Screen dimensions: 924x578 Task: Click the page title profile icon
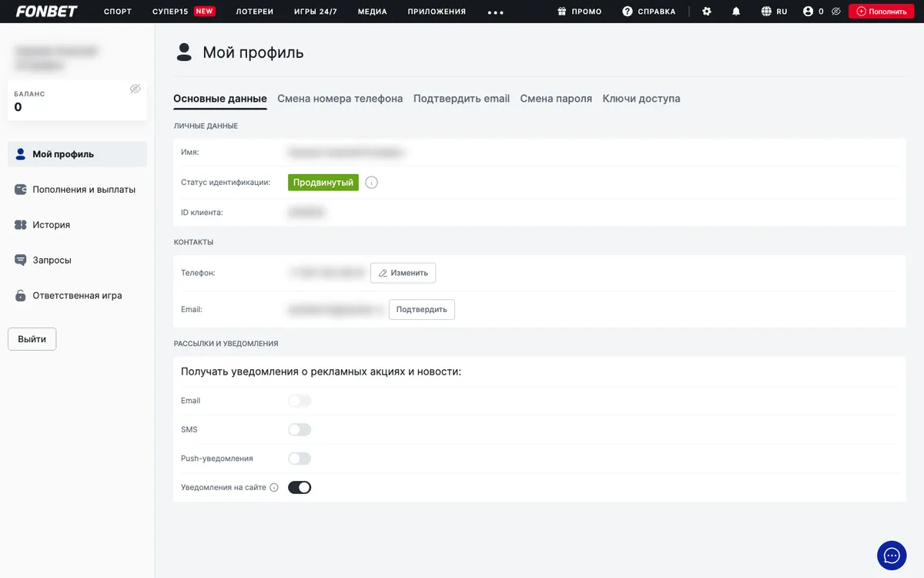pyautogui.click(x=184, y=52)
